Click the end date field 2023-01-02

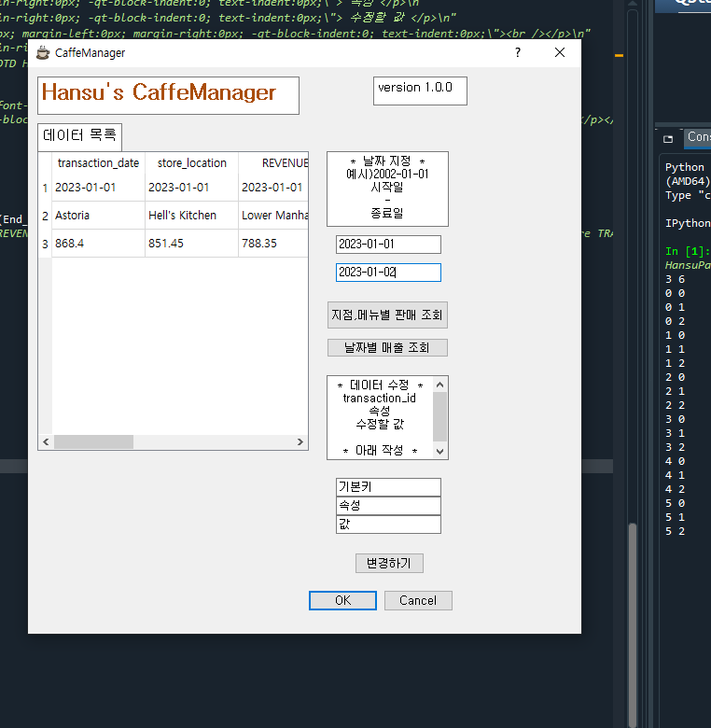388,273
